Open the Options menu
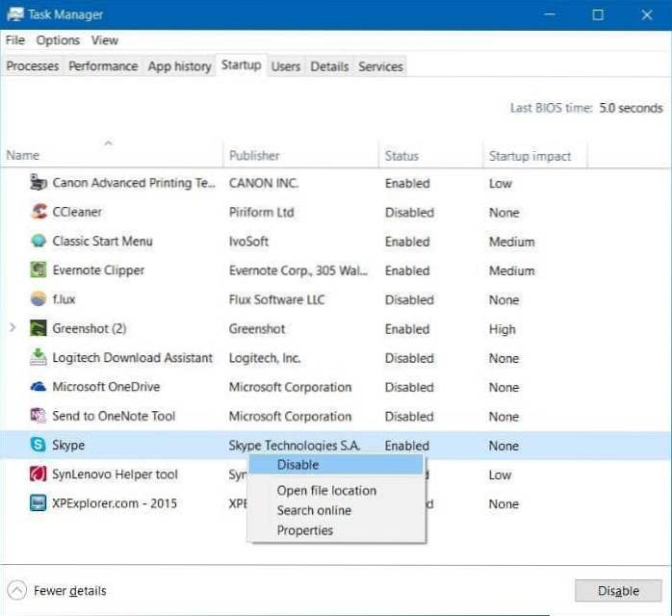672x616 pixels. click(x=58, y=40)
